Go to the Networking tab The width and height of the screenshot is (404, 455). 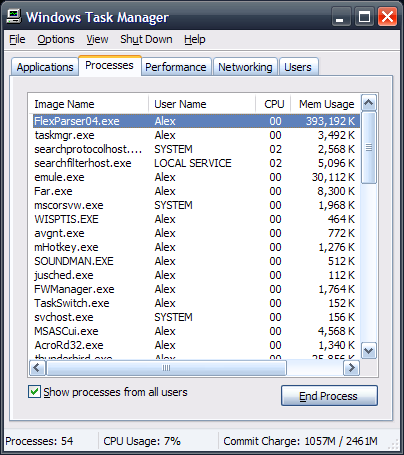[245, 67]
